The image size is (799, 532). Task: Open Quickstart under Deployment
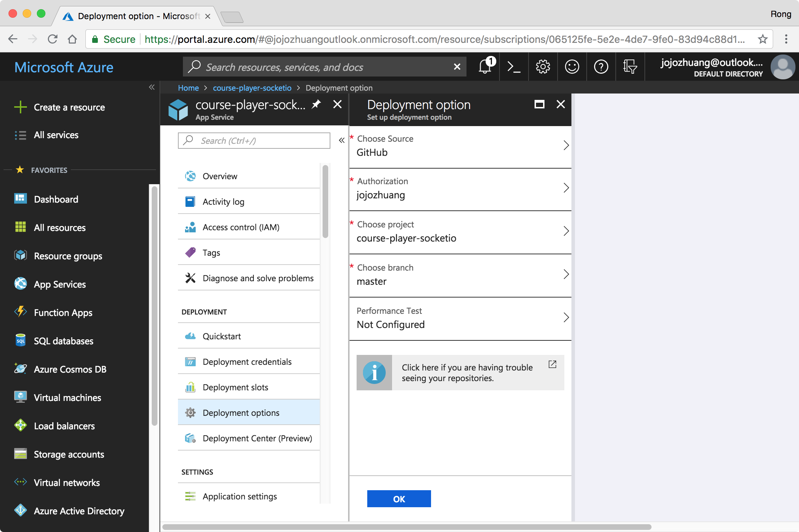pos(249,336)
